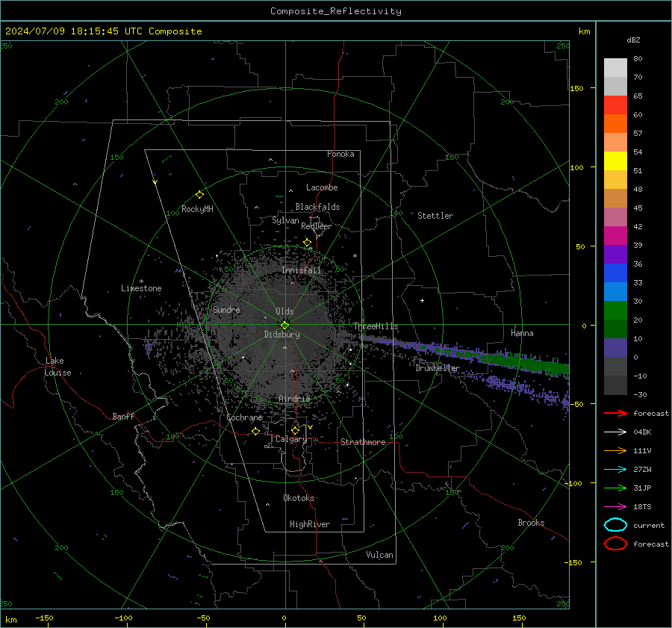Click the Blackfalds town label
Viewport: 672px width, 628px height.
[x=317, y=207]
